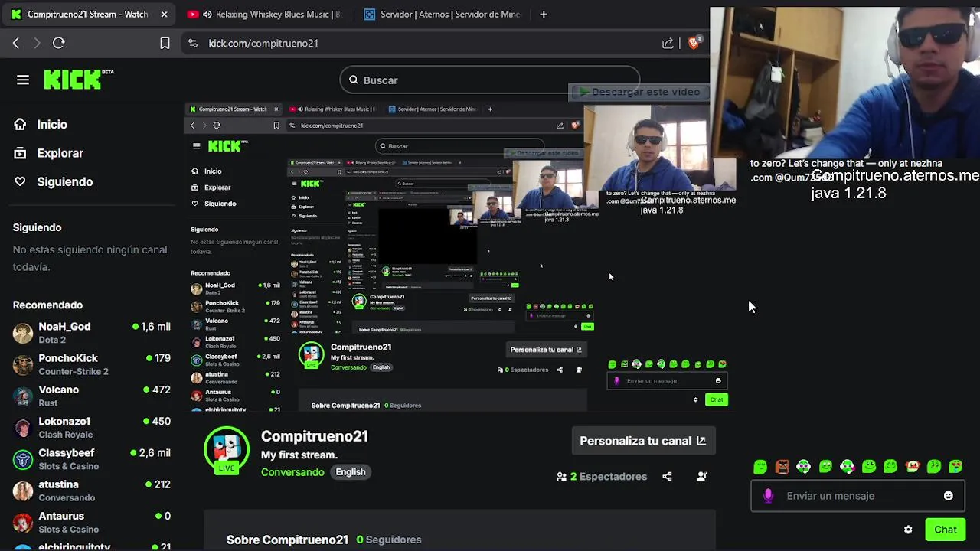
Task: Click the No estás siguiendo ningún canal text
Action: point(90,258)
